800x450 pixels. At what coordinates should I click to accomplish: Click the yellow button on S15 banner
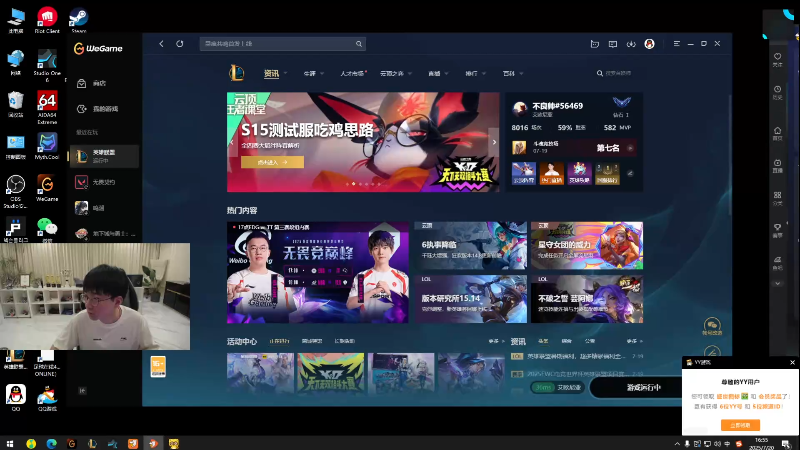point(272,162)
